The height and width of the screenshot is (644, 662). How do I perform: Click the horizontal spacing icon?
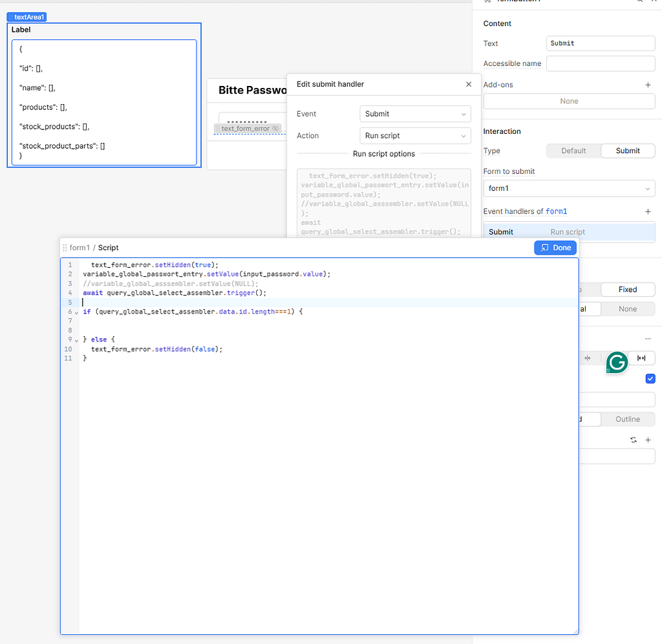[x=642, y=358]
